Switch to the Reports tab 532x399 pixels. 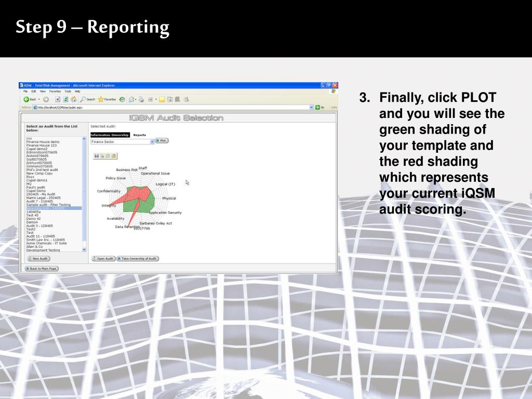pyautogui.click(x=139, y=135)
